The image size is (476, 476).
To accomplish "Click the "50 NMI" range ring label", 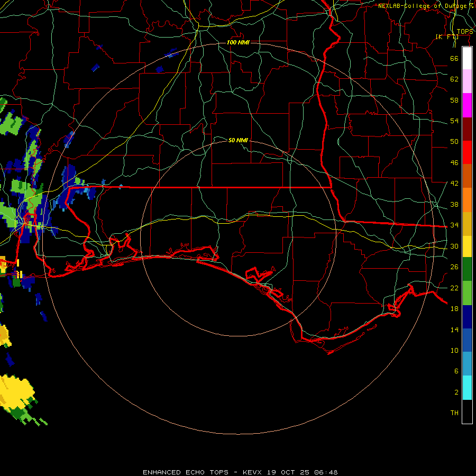I will coord(238,140).
